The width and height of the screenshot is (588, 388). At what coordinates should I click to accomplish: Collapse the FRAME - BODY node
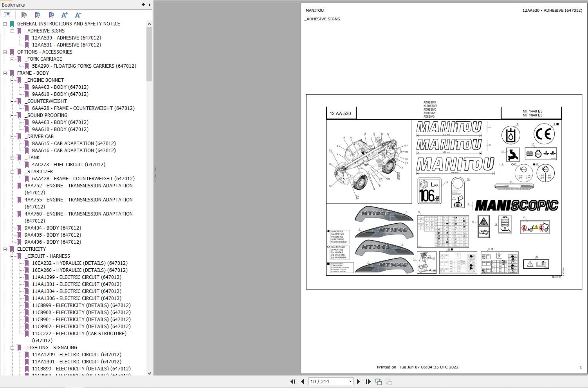click(5, 73)
